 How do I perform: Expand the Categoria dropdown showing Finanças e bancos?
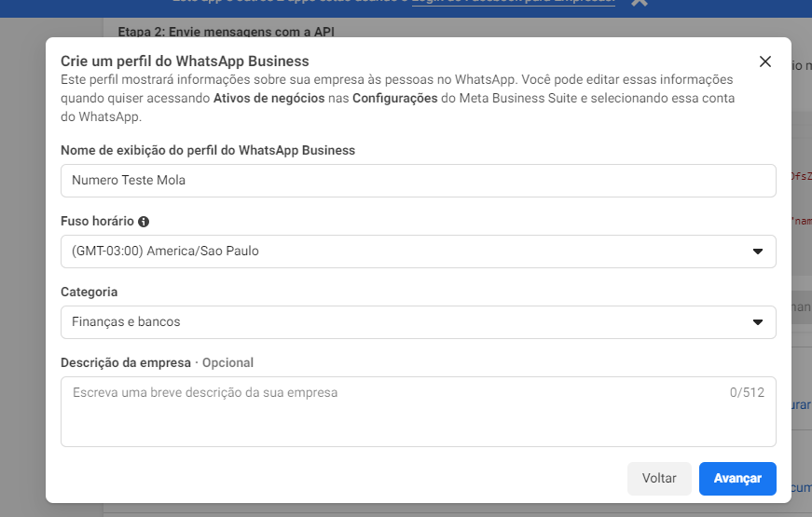(x=418, y=322)
